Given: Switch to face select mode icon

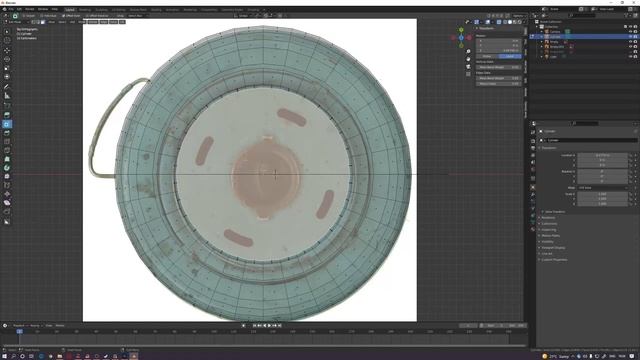Looking at the screenshot, I should pyautogui.click(x=43, y=22).
